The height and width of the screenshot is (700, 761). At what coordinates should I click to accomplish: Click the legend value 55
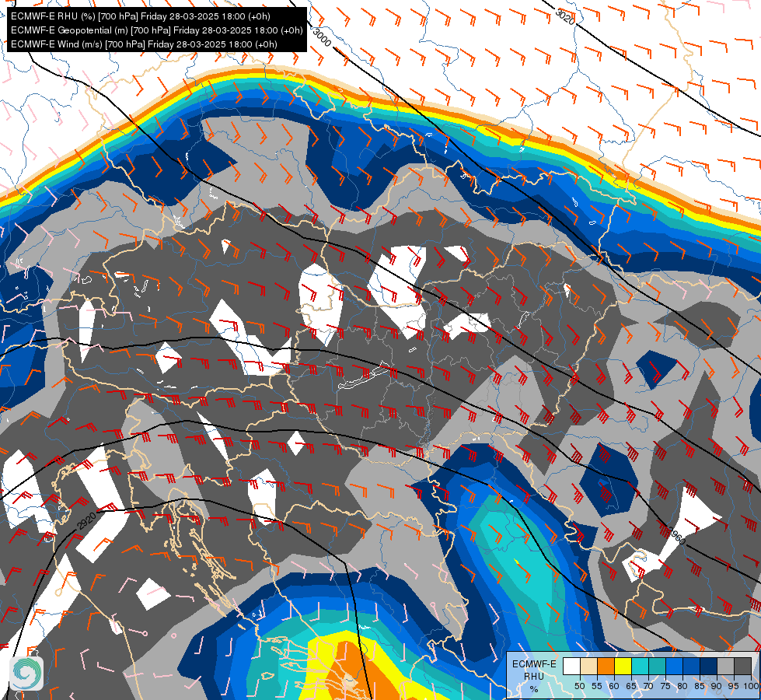click(596, 686)
